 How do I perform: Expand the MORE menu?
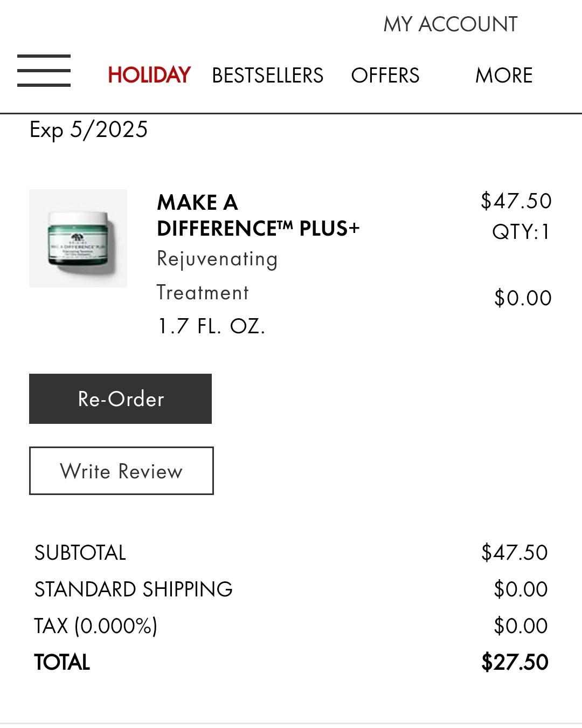tap(504, 75)
